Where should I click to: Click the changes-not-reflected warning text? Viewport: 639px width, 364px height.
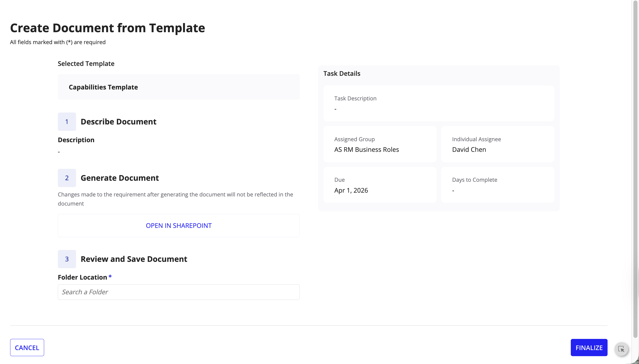point(175,199)
